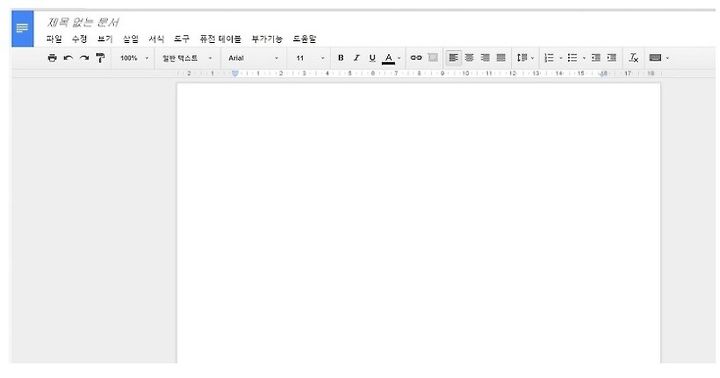Open the 부가기능 menu
720x378 pixels.
(x=267, y=39)
